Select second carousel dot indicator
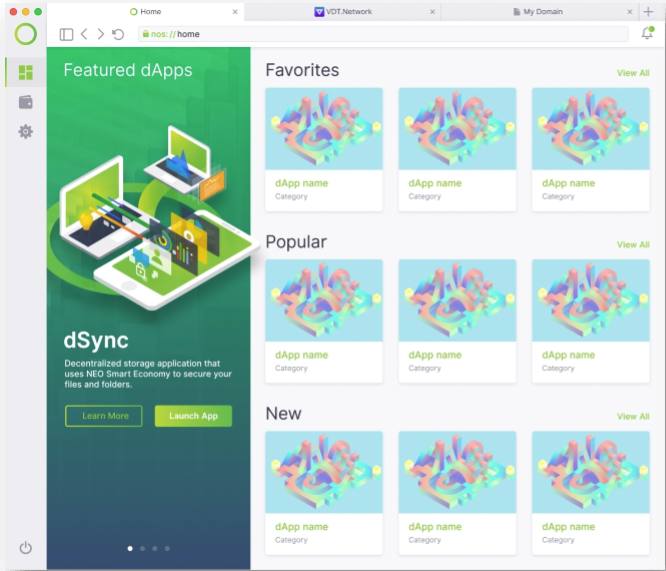This screenshot has height=571, width=666. 142,548
